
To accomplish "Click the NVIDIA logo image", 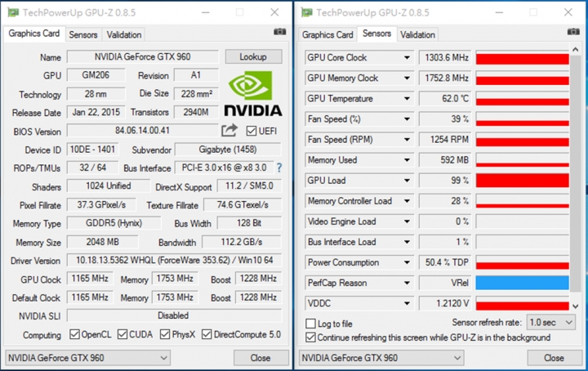I will point(253,93).
